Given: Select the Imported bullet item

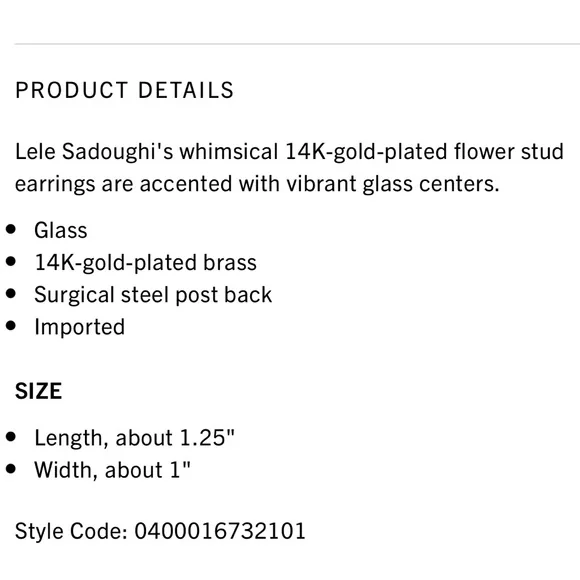Looking at the screenshot, I should (x=80, y=327).
